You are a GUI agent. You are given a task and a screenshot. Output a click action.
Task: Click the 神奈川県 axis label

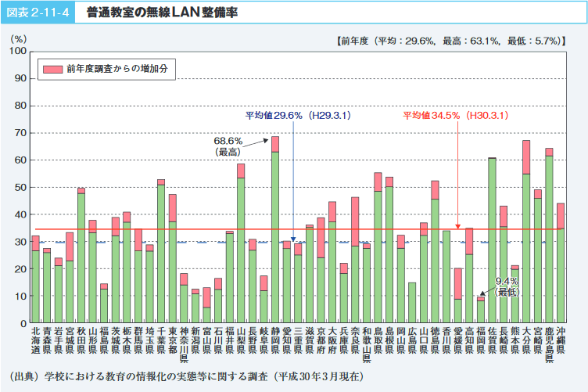tap(184, 345)
